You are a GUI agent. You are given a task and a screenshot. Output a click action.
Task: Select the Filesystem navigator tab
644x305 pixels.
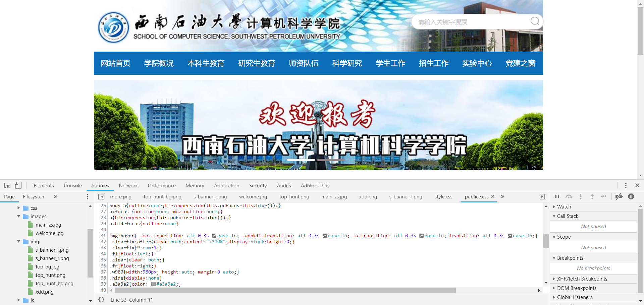(x=34, y=197)
